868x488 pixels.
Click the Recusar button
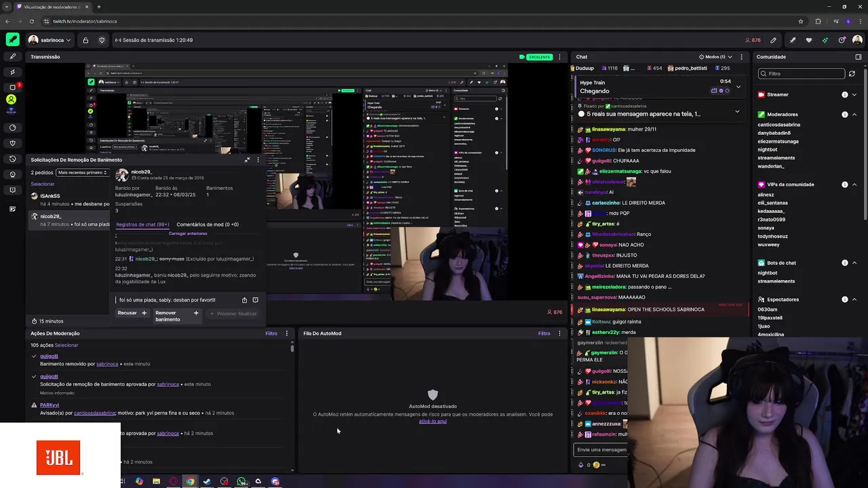132,313
